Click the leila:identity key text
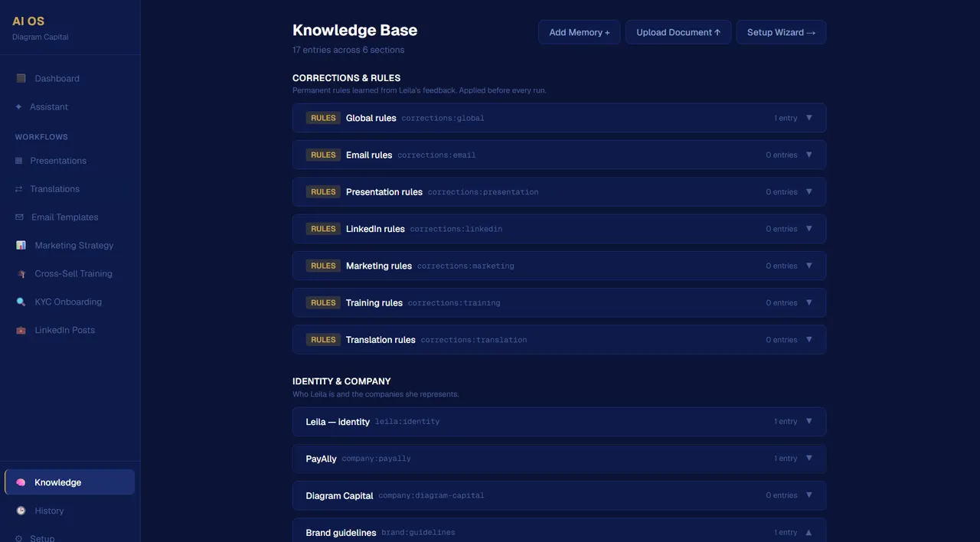This screenshot has height=542, width=980. pyautogui.click(x=407, y=422)
